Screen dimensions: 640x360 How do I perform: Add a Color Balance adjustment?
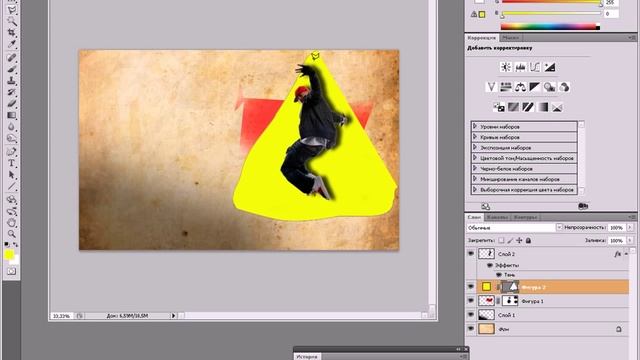point(520,87)
